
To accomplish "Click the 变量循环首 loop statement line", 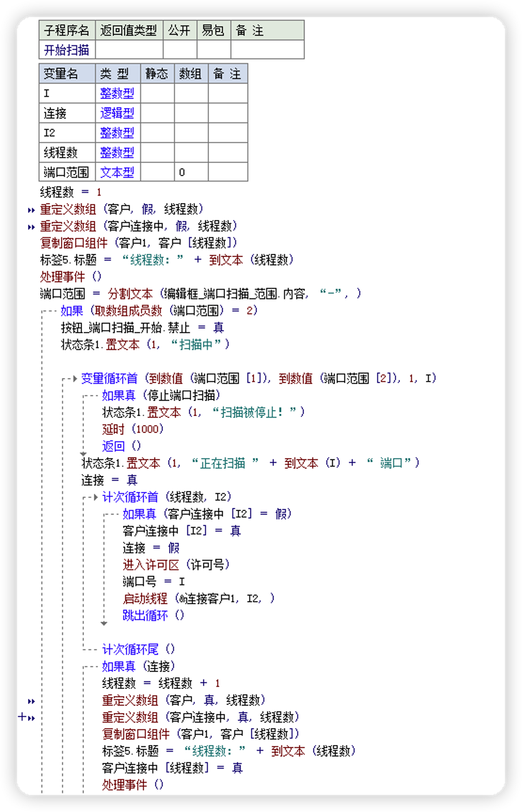I will (259, 378).
